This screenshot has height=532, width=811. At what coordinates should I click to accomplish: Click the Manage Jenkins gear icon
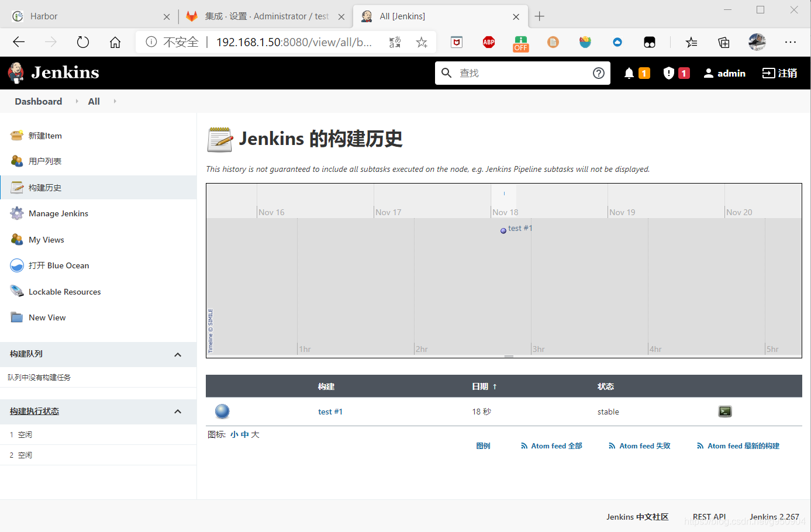point(17,213)
